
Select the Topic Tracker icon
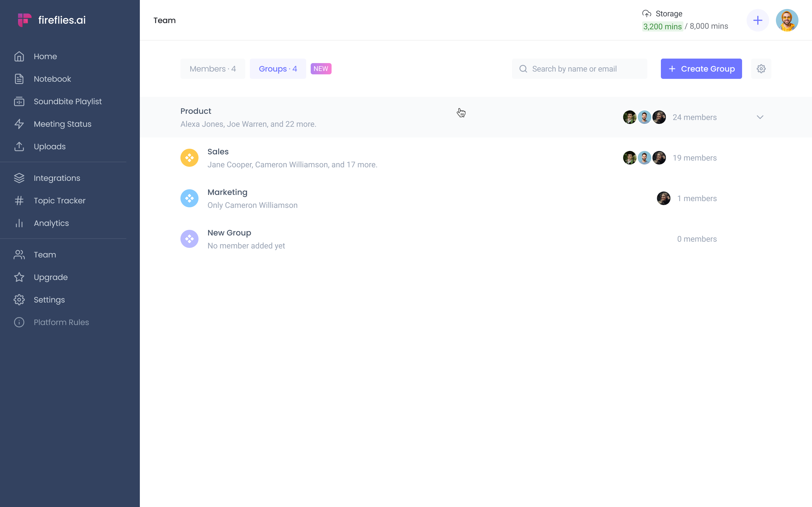coord(19,200)
